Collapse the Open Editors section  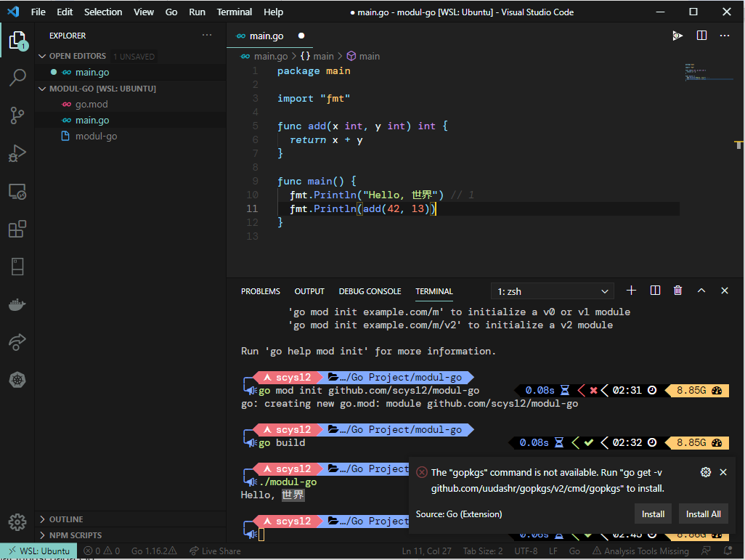coord(42,56)
